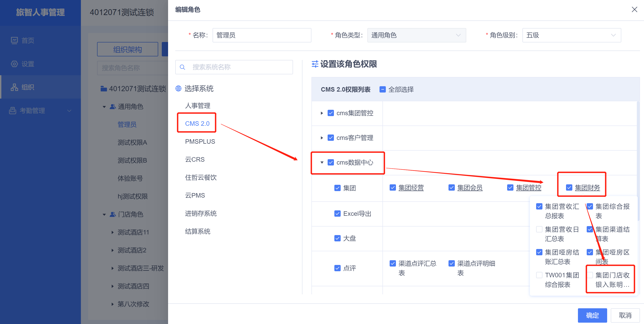Click the 取消 cancel button

(x=625, y=315)
